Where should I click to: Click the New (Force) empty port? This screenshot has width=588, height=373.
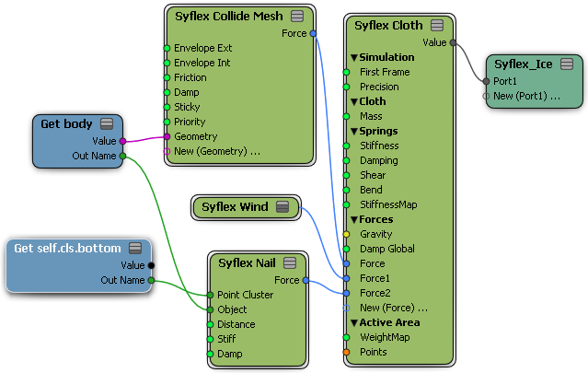pyautogui.click(x=346, y=309)
